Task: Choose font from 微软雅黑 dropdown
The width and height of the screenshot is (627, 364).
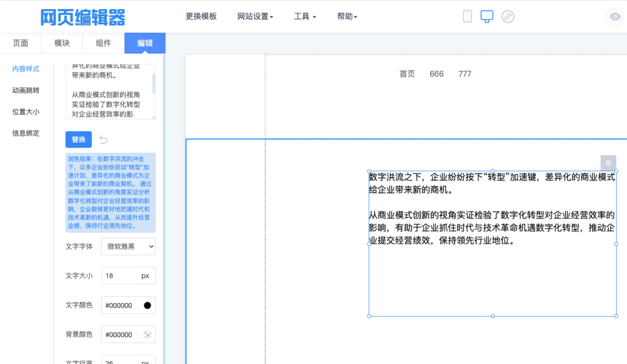Action: pyautogui.click(x=128, y=246)
